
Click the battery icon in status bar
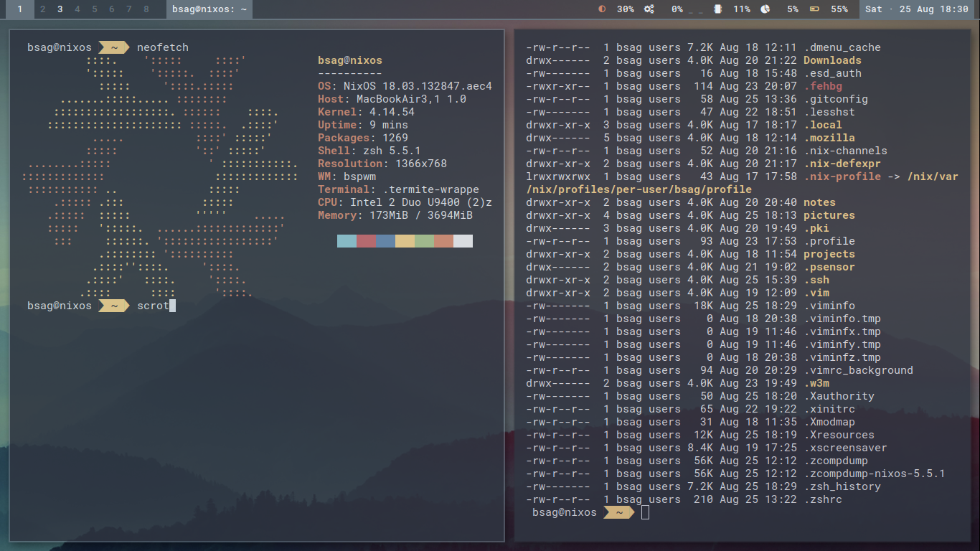[x=814, y=9]
